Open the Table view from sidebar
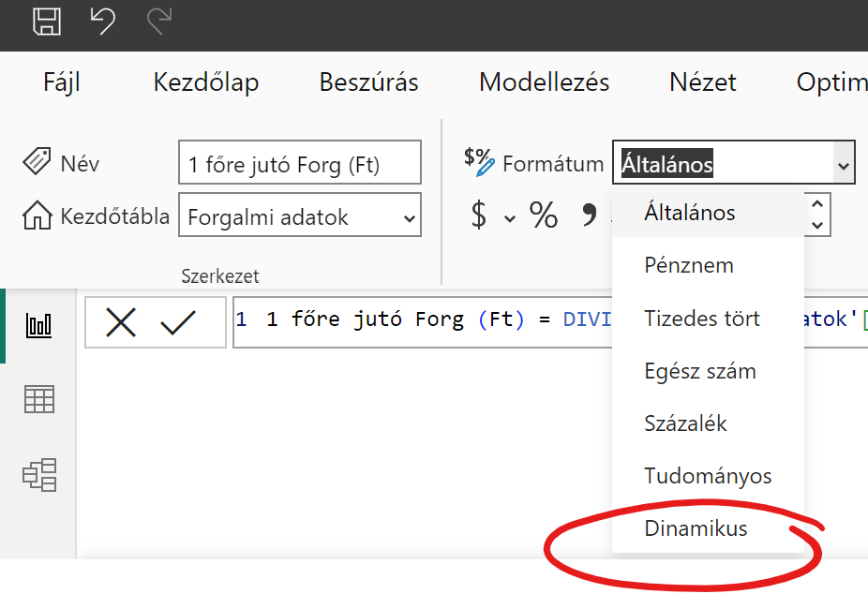Screen dimensions: 868x594 (x=39, y=400)
